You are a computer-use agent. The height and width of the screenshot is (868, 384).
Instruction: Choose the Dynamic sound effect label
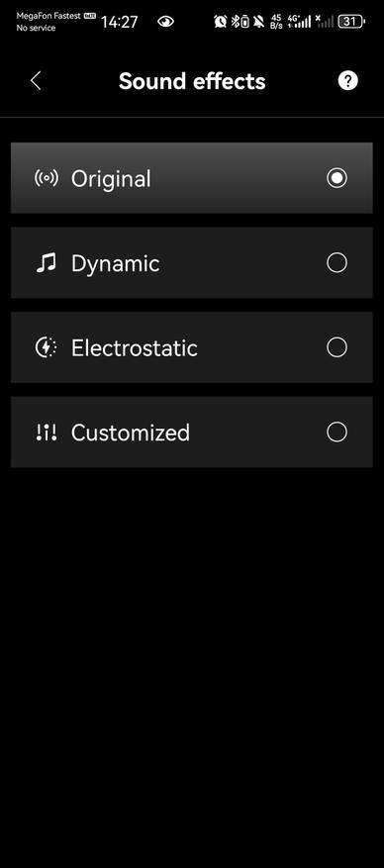point(115,264)
